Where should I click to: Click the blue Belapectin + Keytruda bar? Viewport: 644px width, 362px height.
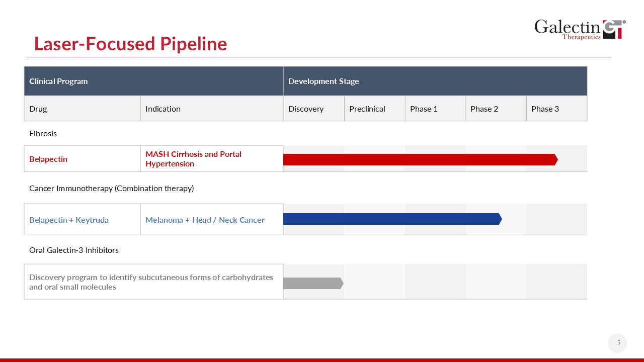tap(392, 219)
